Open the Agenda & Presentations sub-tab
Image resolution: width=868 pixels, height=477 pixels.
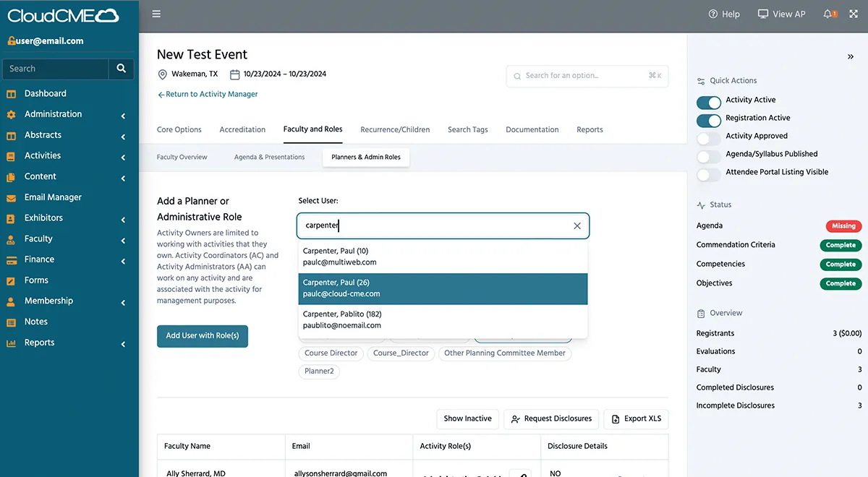tap(269, 157)
